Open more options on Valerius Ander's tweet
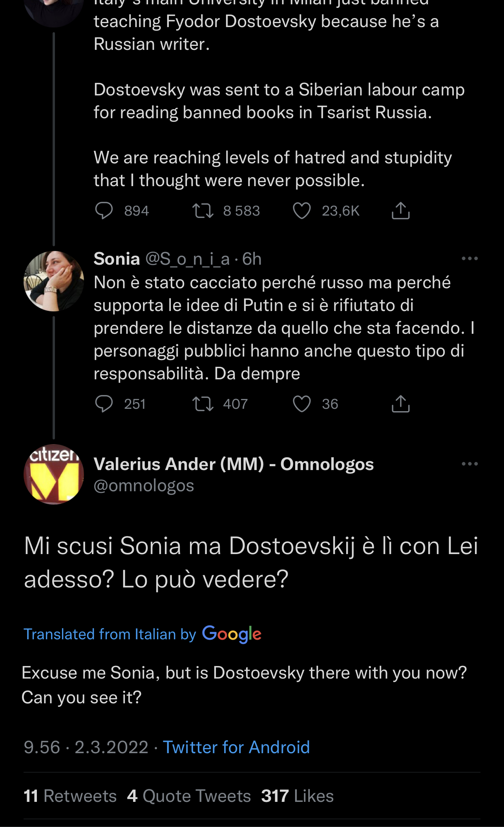Screen dimensions: 504x827 (x=469, y=464)
